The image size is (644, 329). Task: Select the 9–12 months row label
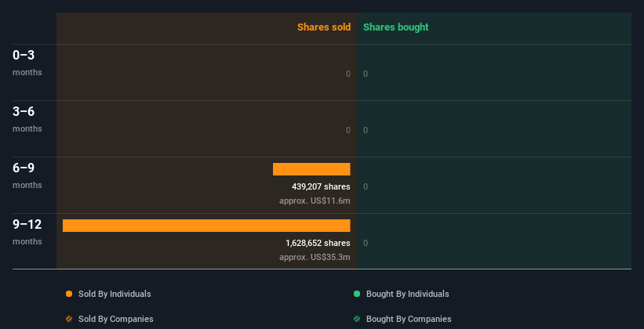coord(27,231)
